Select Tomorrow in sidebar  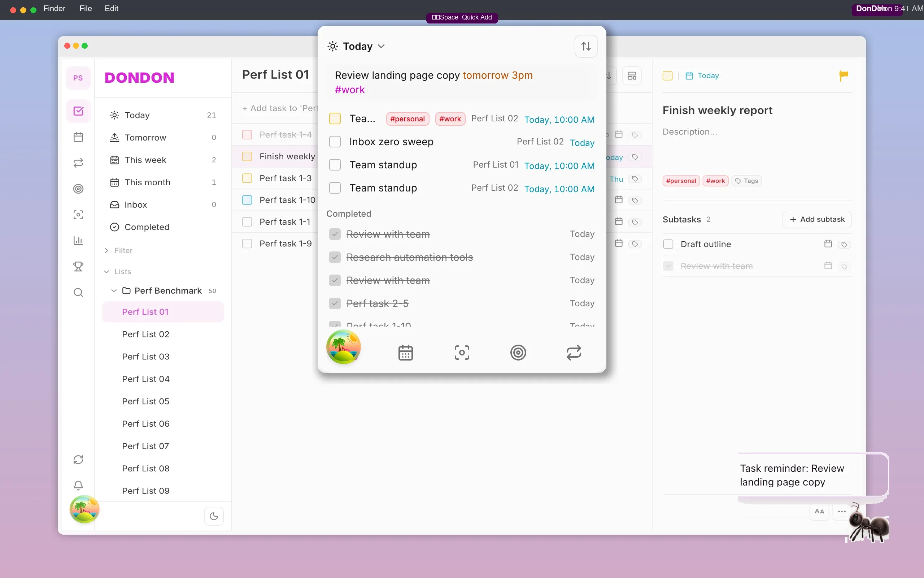[163, 138]
